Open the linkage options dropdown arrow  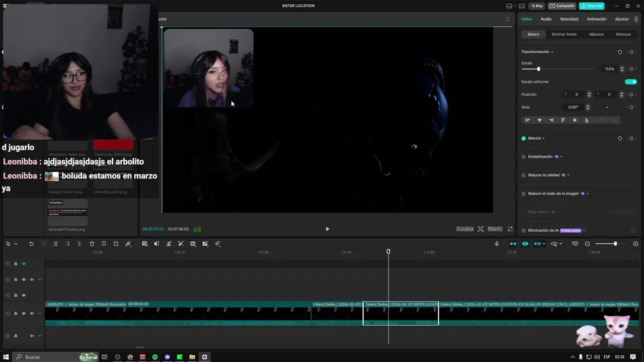click(x=544, y=244)
